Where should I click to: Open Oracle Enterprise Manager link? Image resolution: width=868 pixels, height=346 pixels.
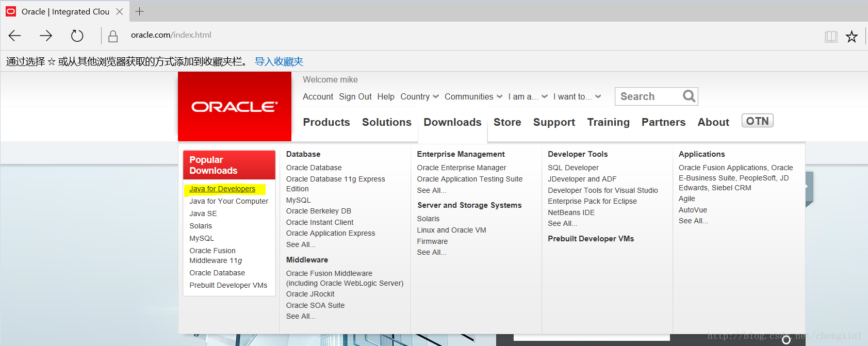461,168
